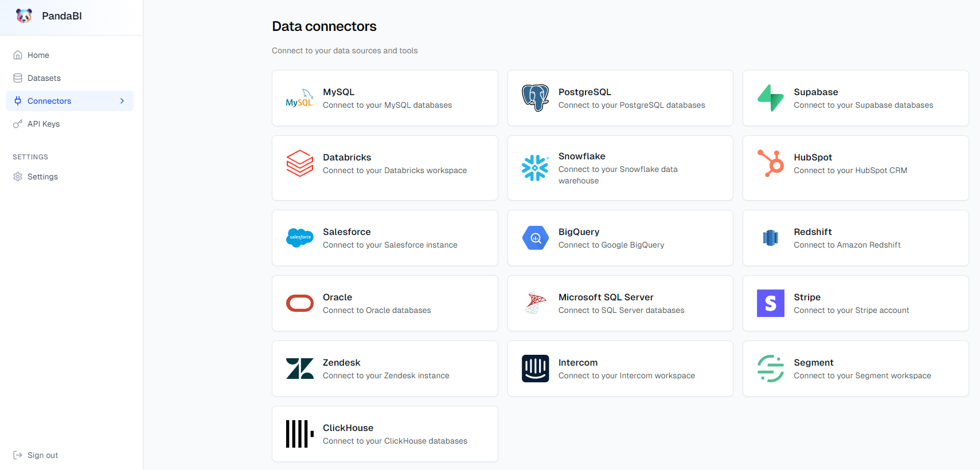Screen dimensions: 980x470
Task: Click 'Connect to your HubSpot CRM' text
Action: [x=850, y=170]
